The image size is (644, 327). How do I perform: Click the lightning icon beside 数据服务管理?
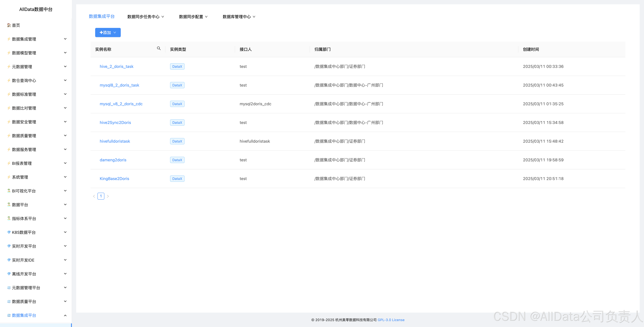(x=9, y=150)
